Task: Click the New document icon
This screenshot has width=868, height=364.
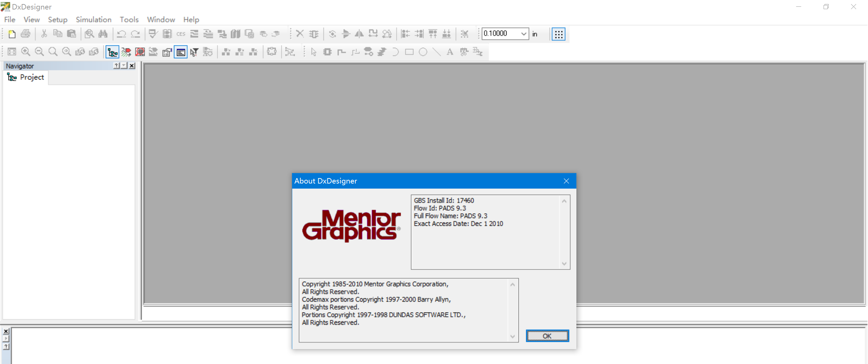Action: pyautogui.click(x=12, y=34)
